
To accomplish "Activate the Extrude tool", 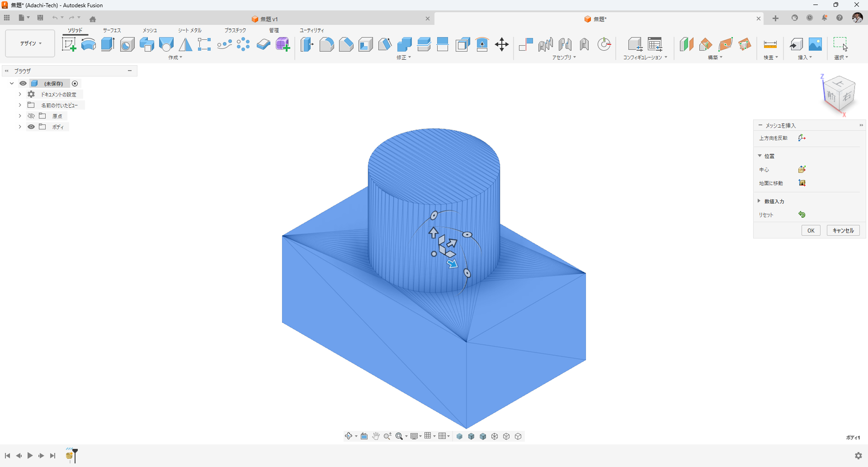I will (x=108, y=44).
